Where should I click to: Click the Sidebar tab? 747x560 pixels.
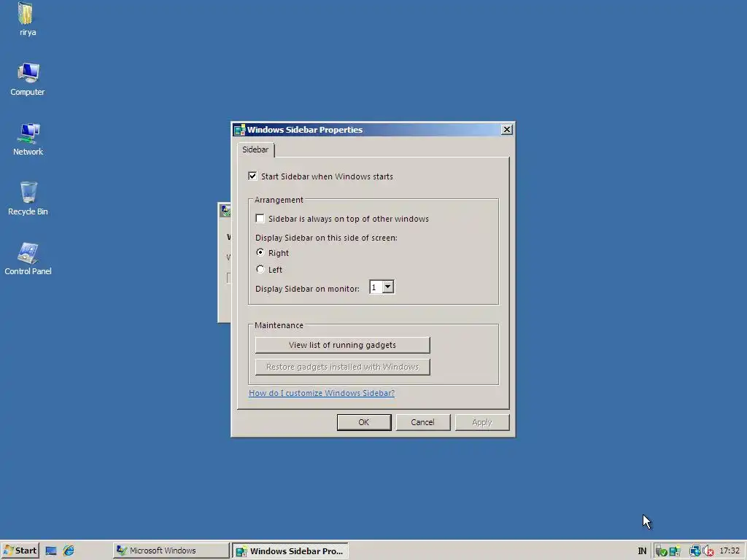pyautogui.click(x=255, y=149)
